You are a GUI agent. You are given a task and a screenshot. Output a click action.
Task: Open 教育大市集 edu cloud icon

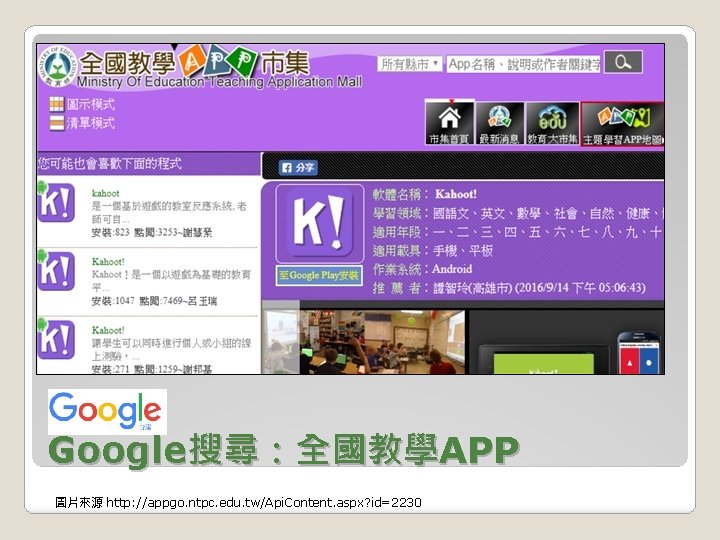tap(552, 123)
